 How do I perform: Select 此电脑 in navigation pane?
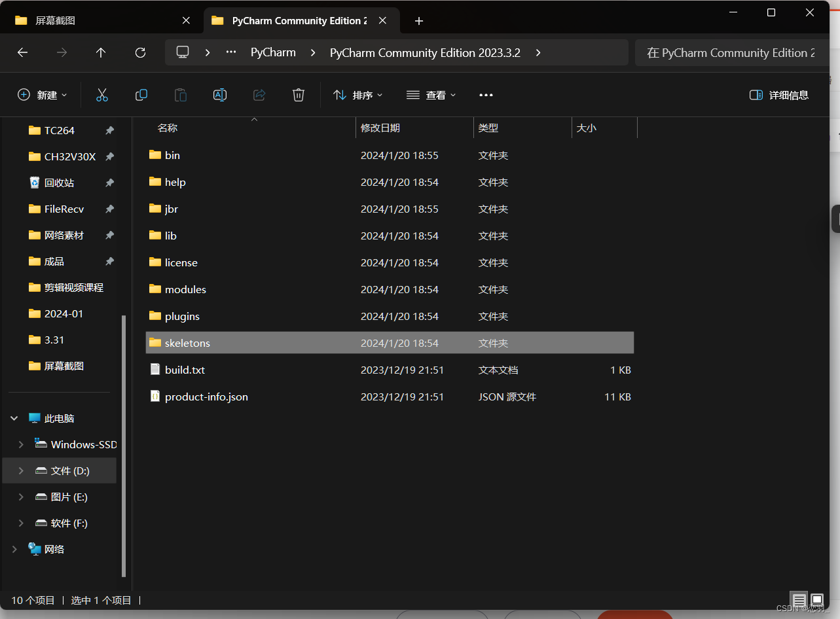point(60,418)
